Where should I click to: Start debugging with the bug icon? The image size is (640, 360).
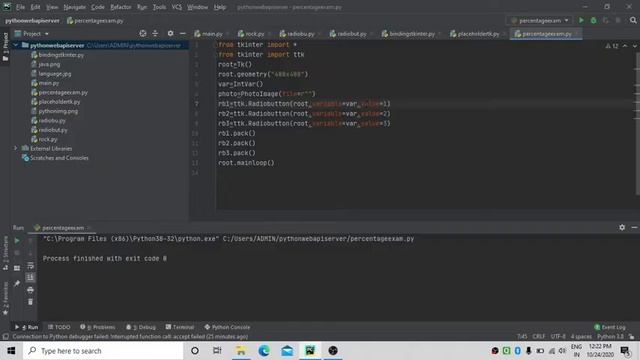(x=593, y=20)
